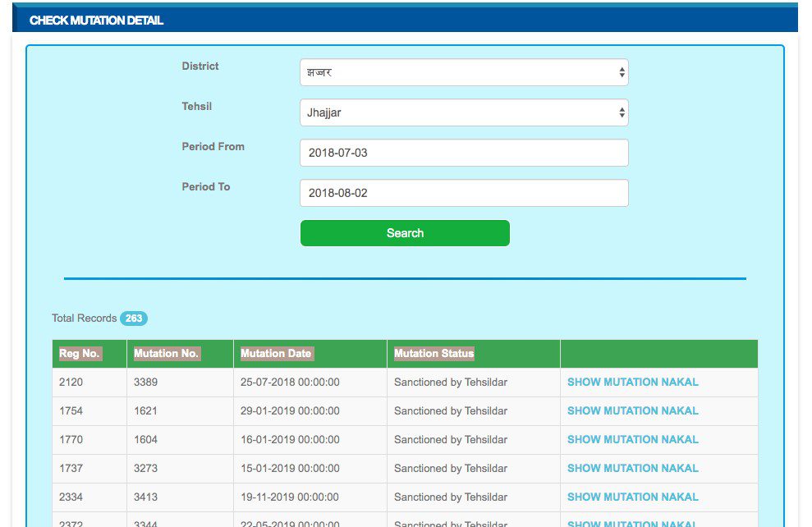This screenshot has width=812, height=527.
Task: Click the Period To date field
Action: click(x=464, y=193)
